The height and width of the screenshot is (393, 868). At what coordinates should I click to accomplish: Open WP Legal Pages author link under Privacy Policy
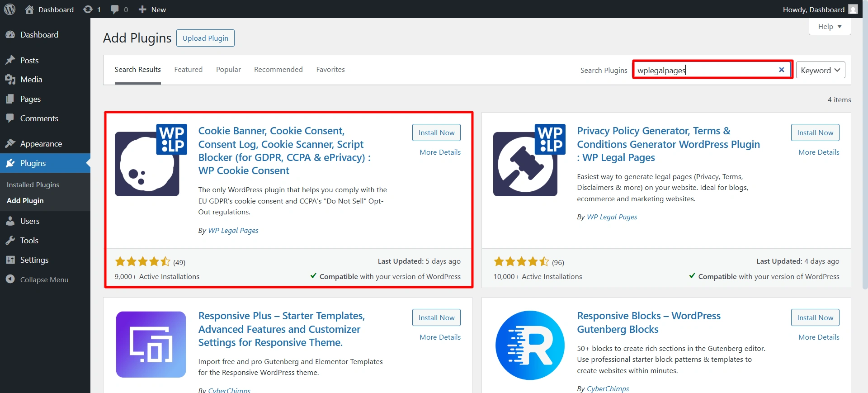(x=612, y=217)
